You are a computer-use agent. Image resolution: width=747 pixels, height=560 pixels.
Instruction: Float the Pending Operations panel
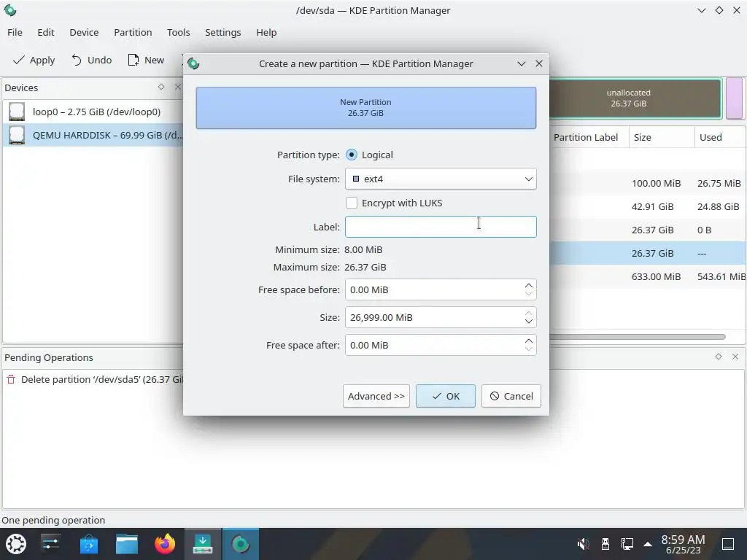point(719,357)
